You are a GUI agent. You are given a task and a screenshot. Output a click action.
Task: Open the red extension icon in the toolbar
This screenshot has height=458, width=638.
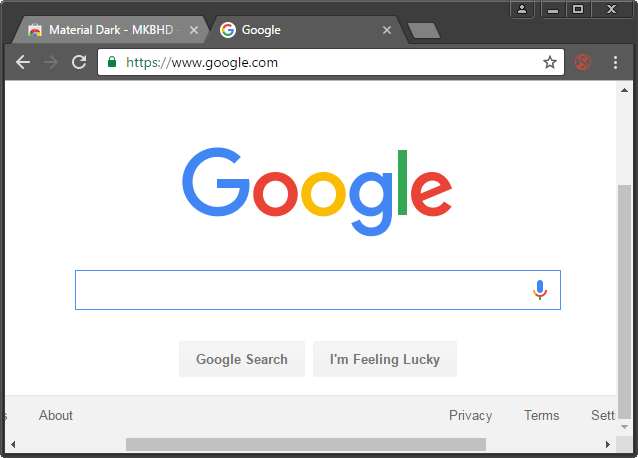click(x=583, y=62)
